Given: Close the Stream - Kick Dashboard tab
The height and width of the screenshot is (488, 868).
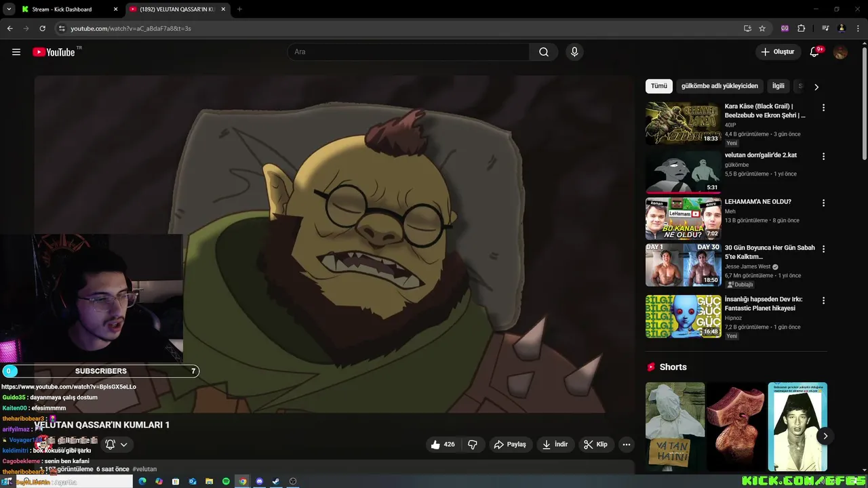Looking at the screenshot, I should click(x=115, y=9).
